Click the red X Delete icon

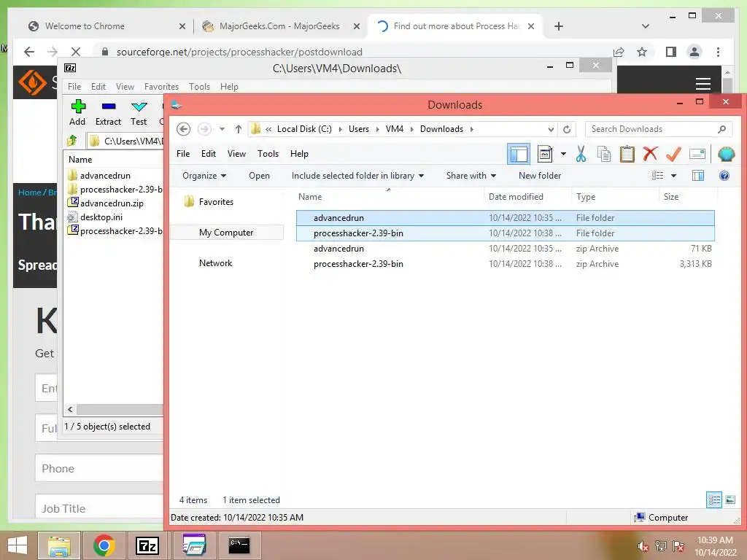[x=650, y=154]
